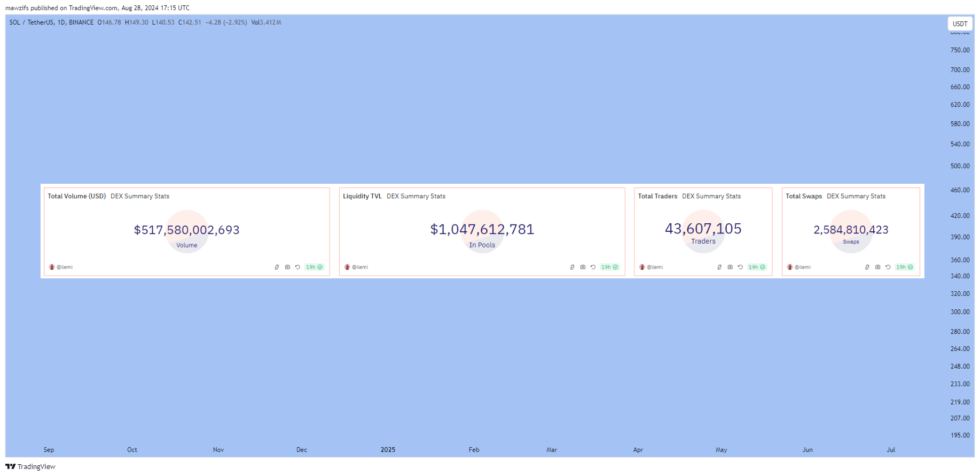This screenshot has height=476, width=980.
Task: Refresh the Liquidity TVL card
Action: click(x=593, y=267)
